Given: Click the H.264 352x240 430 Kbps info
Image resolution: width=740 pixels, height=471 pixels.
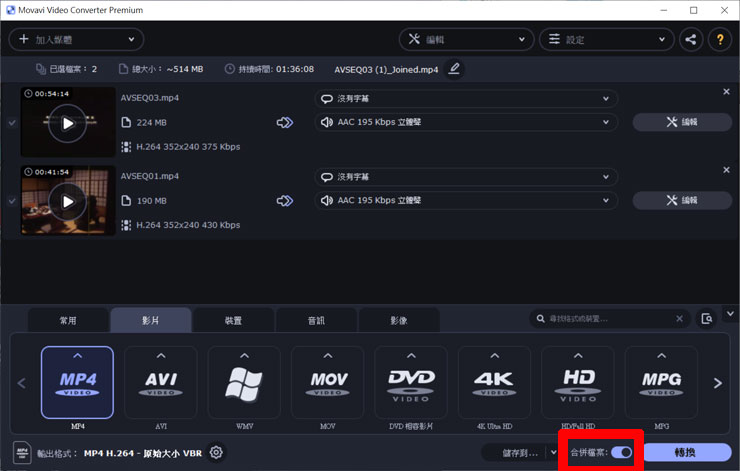Looking at the screenshot, I should click(x=188, y=225).
